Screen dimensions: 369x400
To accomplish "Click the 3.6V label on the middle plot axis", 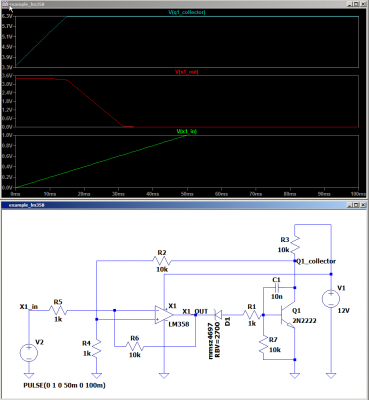I will 7,76.
